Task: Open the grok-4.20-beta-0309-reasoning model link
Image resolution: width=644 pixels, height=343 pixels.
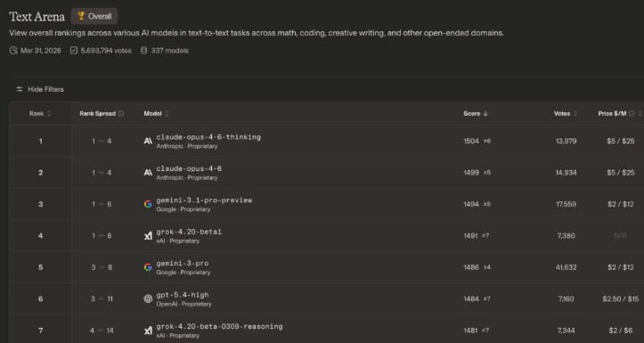Action: (x=219, y=327)
